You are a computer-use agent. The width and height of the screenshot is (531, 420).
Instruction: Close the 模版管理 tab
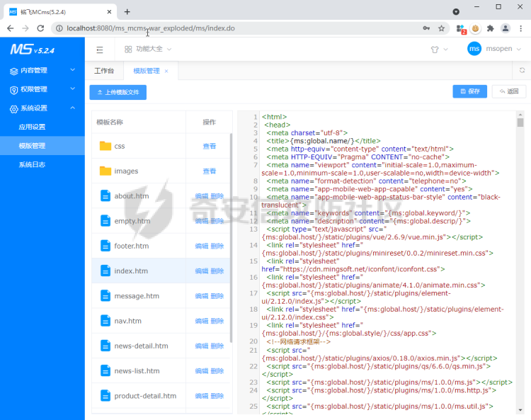(x=166, y=71)
